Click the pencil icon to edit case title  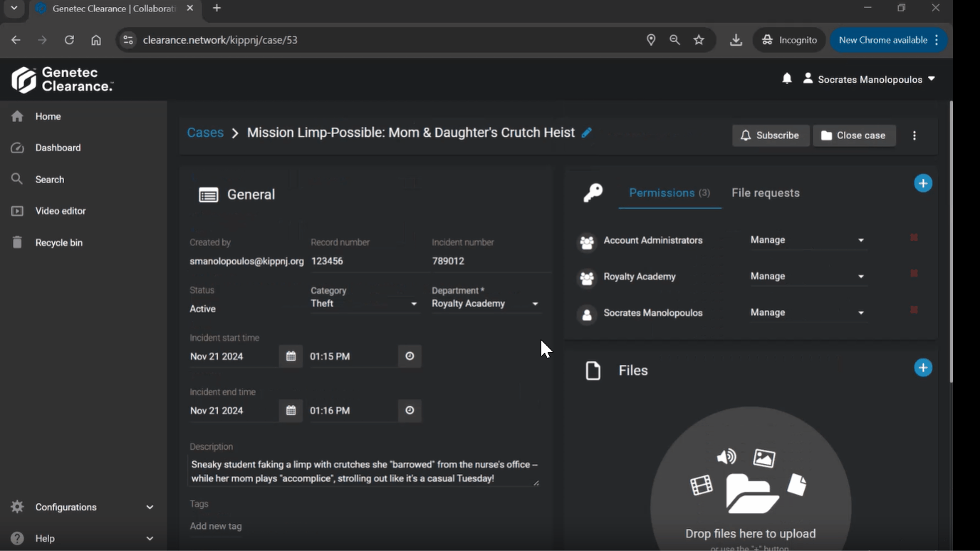tap(586, 133)
